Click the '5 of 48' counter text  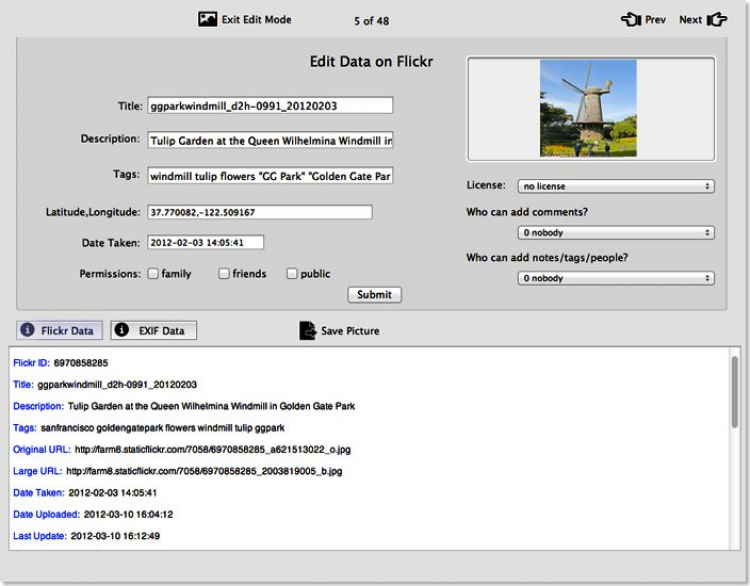(x=372, y=21)
